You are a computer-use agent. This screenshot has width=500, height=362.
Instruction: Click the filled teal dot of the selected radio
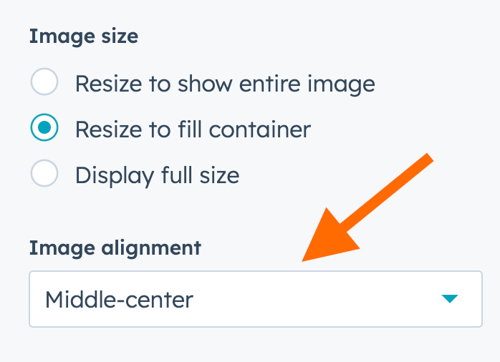click(44, 127)
